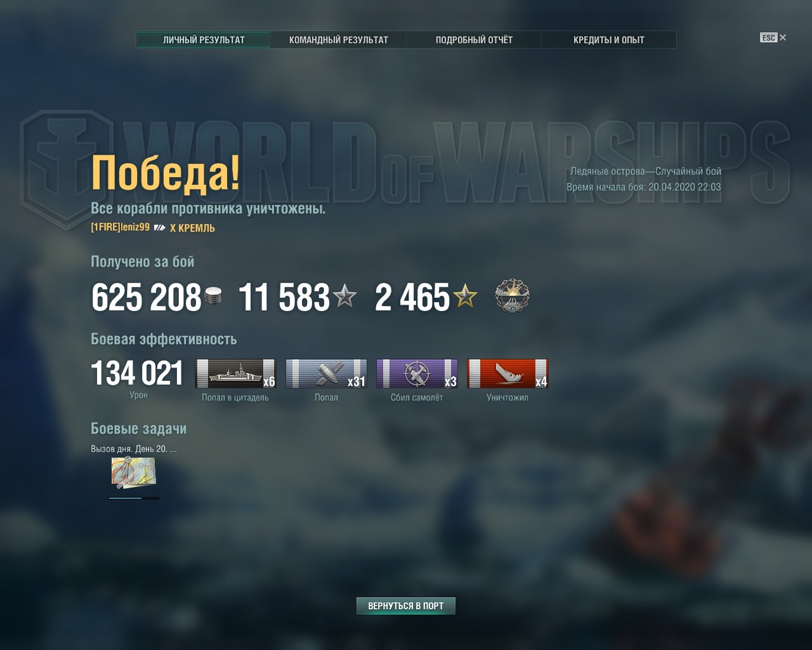This screenshot has width=812, height=650.
Task: Click the Попал shell hit ribbon
Action: pyautogui.click(x=326, y=373)
